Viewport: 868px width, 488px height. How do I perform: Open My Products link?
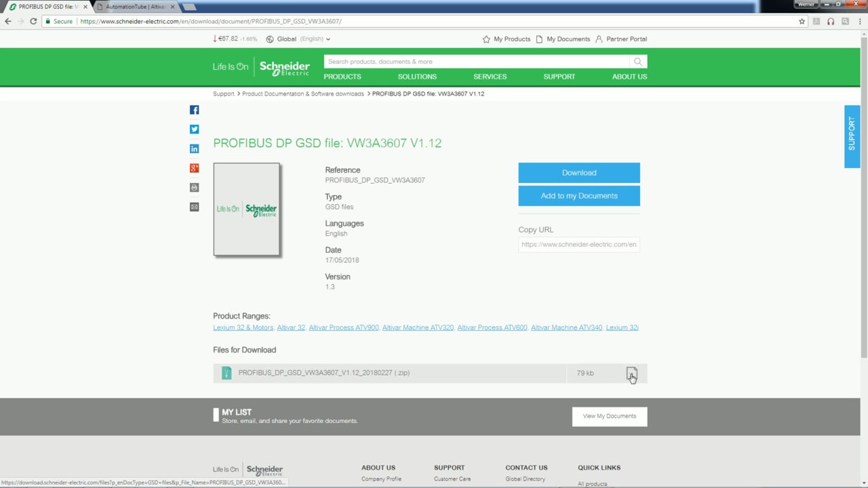tap(506, 39)
